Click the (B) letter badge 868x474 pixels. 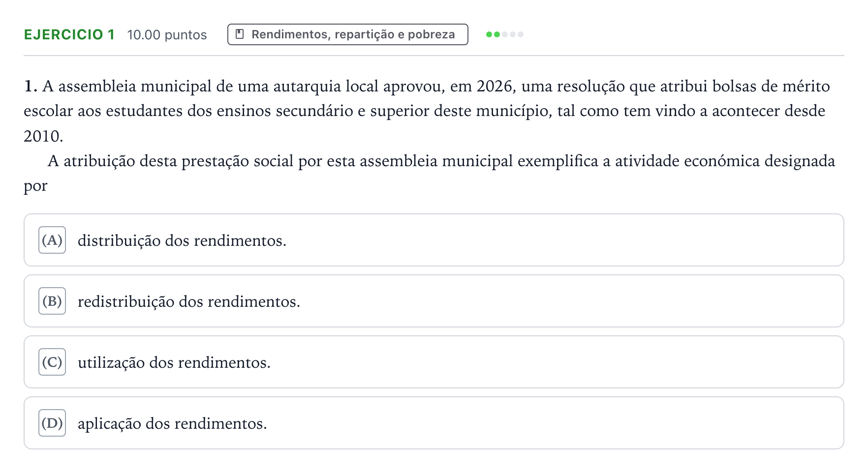click(52, 301)
